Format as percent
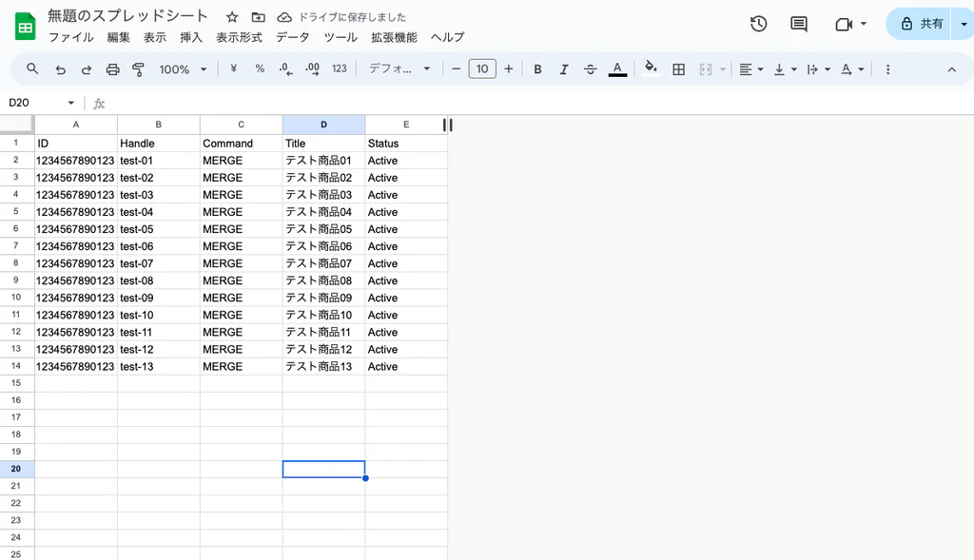 (x=260, y=68)
